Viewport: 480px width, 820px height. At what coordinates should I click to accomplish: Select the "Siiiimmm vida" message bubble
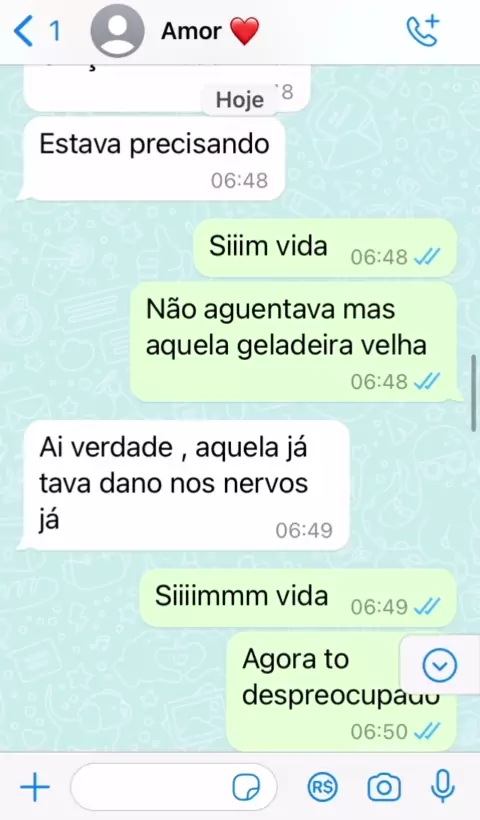click(298, 598)
